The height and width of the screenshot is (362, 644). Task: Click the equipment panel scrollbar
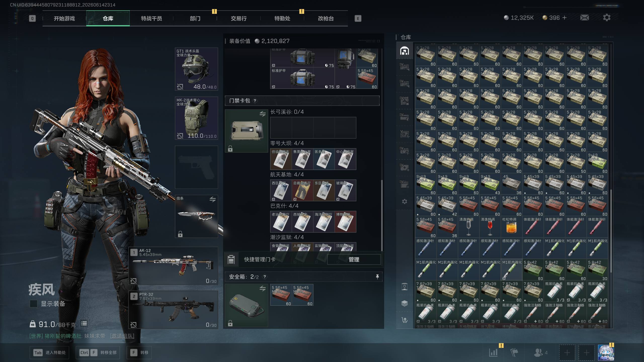click(382, 215)
